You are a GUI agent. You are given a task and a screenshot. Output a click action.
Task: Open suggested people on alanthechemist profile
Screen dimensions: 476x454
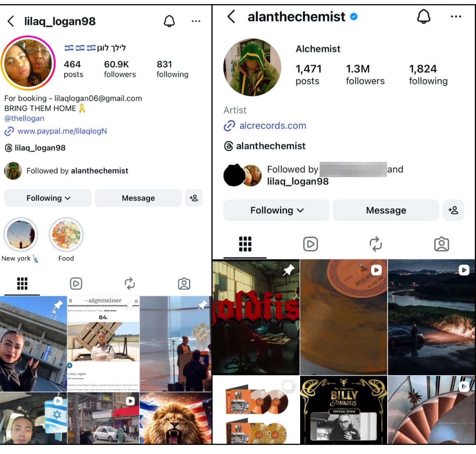(453, 211)
